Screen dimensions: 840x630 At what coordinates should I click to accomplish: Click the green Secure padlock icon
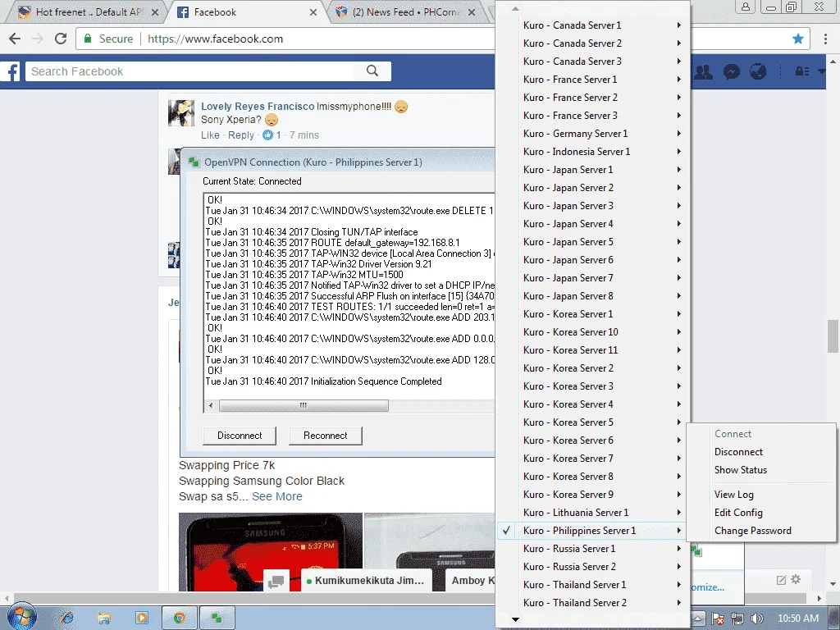coord(88,39)
